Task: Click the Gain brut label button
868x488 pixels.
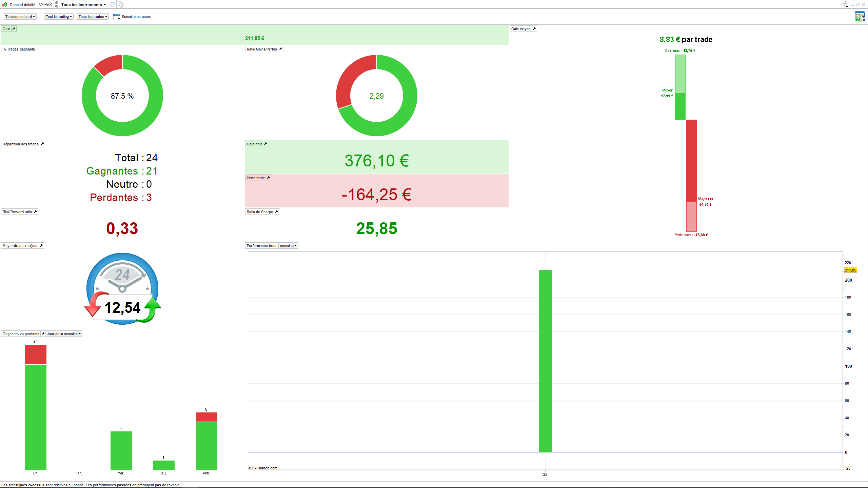Action: 254,144
